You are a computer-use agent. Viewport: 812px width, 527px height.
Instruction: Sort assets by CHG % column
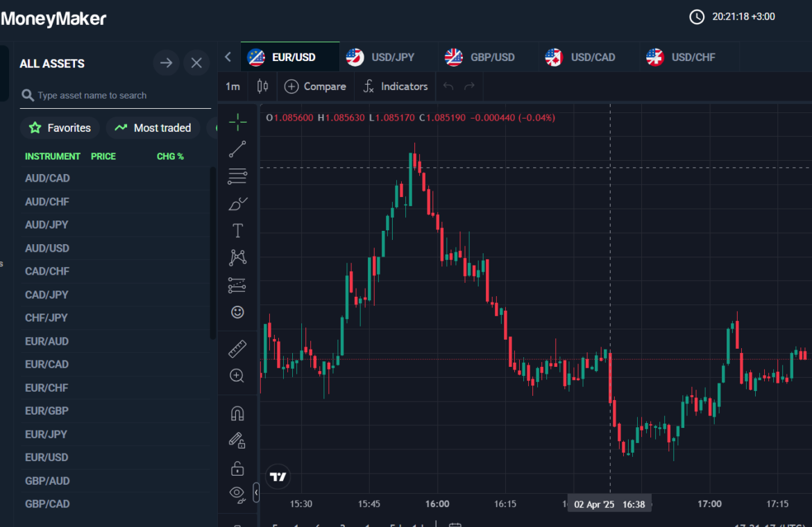tap(170, 156)
